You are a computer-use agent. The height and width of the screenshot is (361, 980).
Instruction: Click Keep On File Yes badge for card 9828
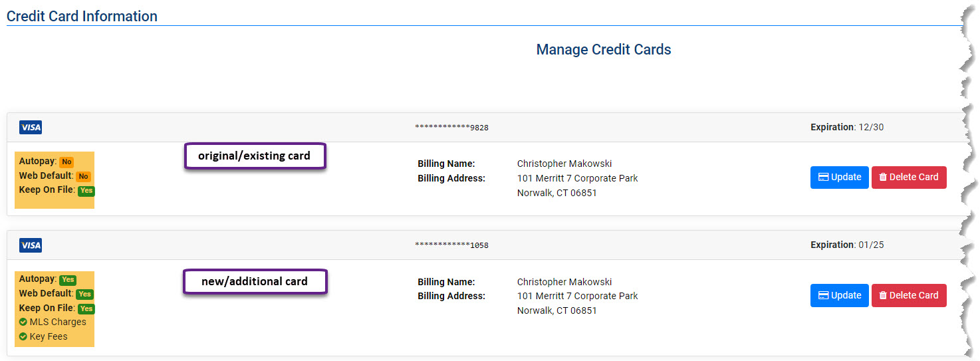(86, 191)
